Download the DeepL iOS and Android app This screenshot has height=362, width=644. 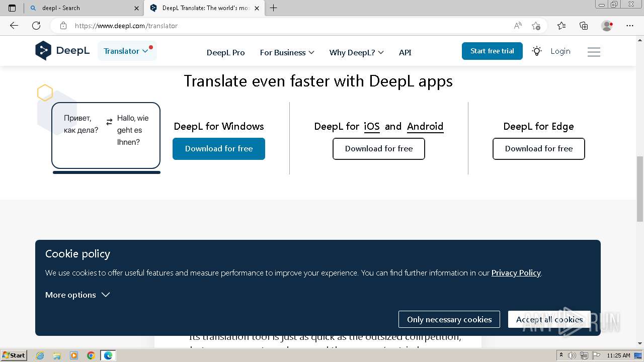[379, 149]
